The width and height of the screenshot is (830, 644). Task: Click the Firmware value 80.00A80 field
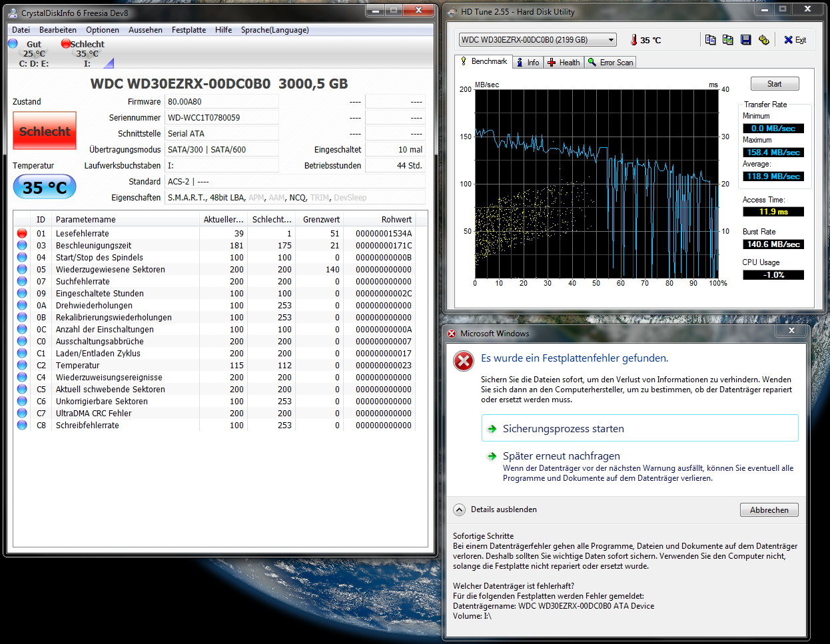click(x=222, y=102)
